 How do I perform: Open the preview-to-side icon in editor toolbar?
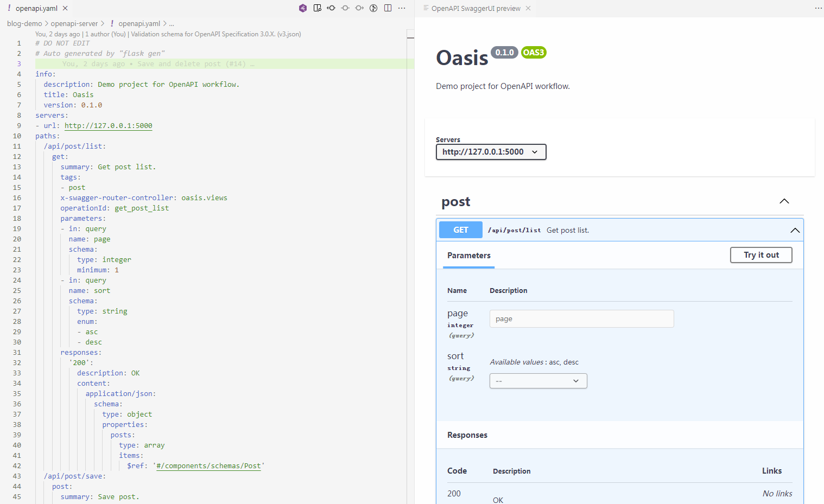tap(318, 8)
